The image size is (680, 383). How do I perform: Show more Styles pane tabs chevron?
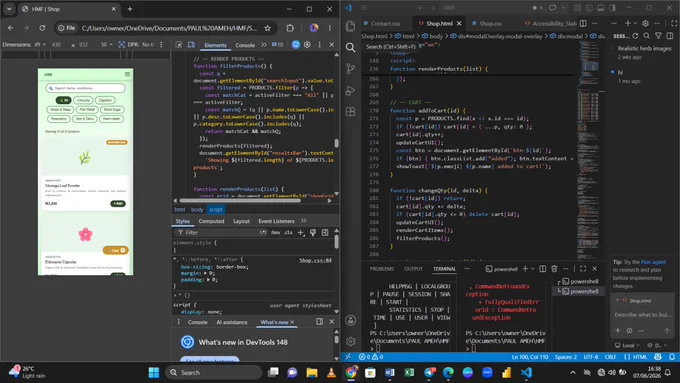coord(304,221)
